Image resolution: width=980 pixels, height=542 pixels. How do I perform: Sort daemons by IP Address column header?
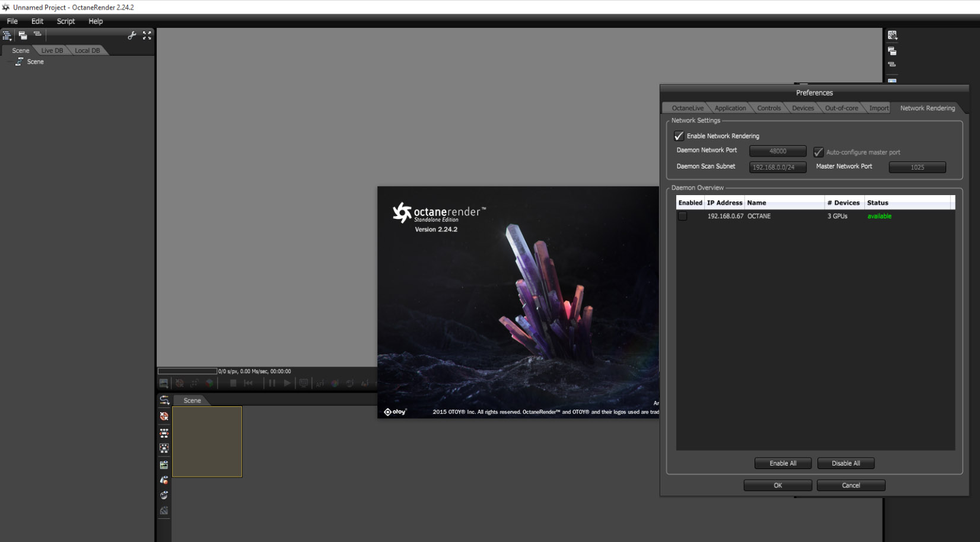click(725, 203)
